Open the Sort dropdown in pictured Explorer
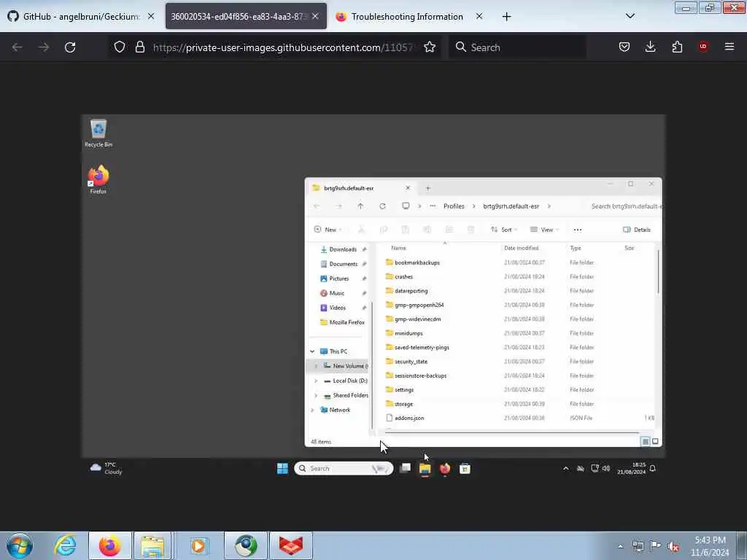This screenshot has height=560, width=747. (503, 230)
